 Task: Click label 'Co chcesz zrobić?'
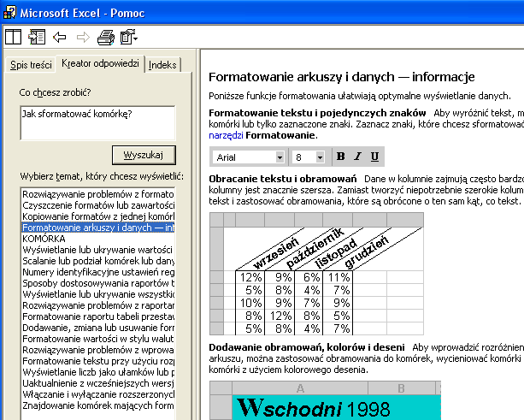pyautogui.click(x=55, y=92)
